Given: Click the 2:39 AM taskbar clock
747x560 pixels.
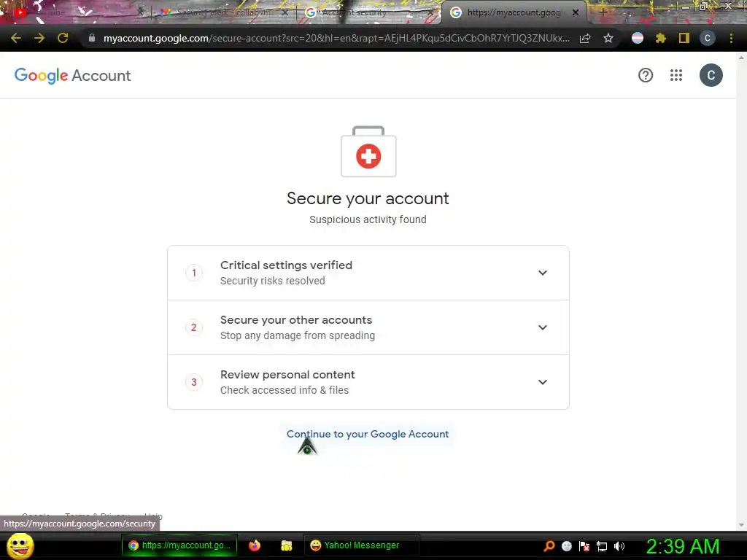Looking at the screenshot, I should (x=682, y=546).
